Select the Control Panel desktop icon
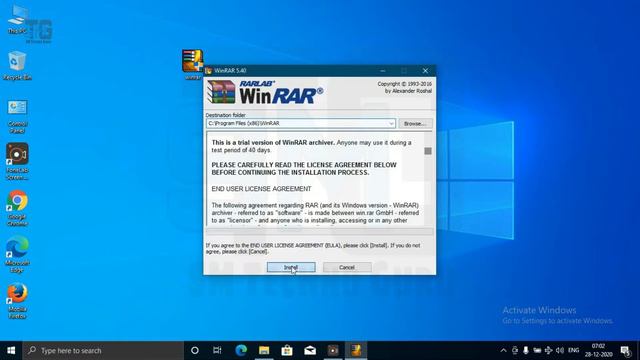This screenshot has width=640, height=360. 17,117
